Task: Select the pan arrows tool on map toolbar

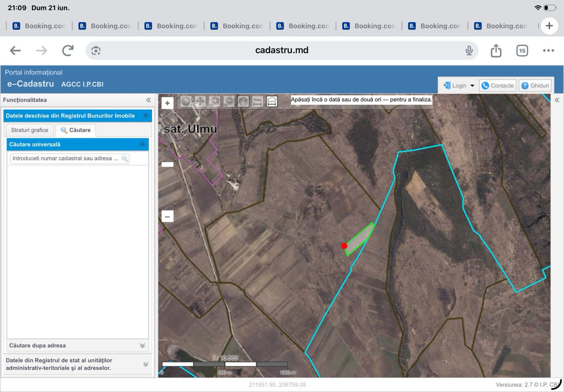Action: tap(200, 101)
